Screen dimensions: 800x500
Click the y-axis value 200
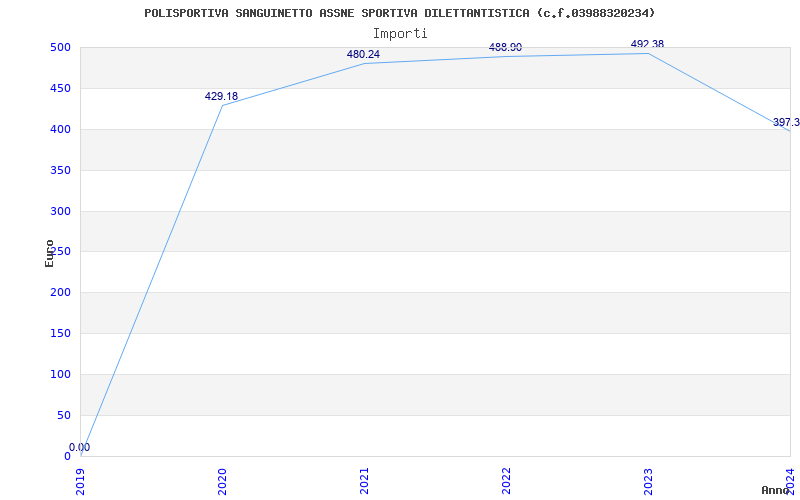pyautogui.click(x=60, y=293)
